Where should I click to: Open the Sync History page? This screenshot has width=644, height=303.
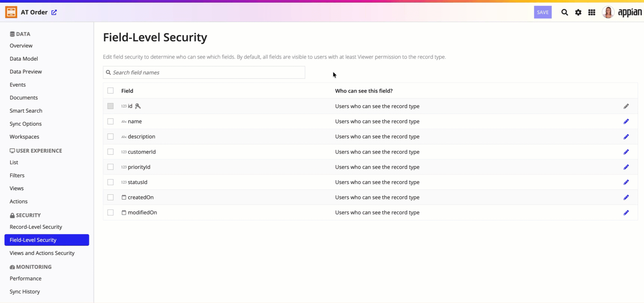point(25,292)
